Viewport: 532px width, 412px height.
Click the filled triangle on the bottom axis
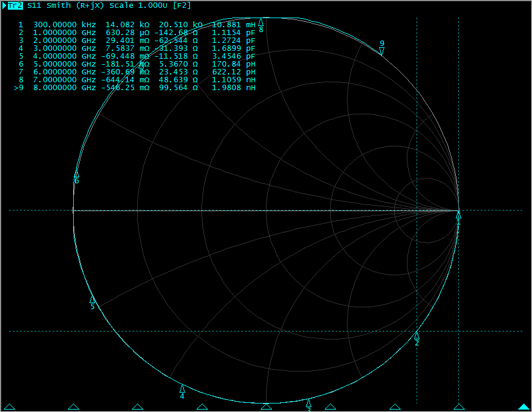pos(524,407)
